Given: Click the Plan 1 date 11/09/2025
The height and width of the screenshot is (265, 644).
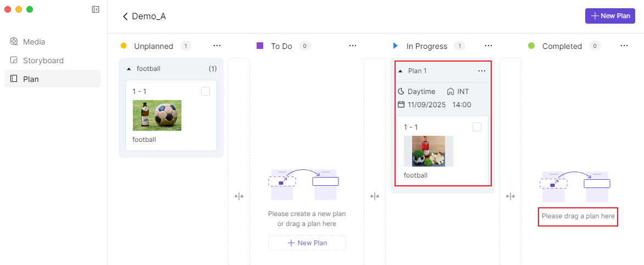Looking at the screenshot, I should (426, 104).
